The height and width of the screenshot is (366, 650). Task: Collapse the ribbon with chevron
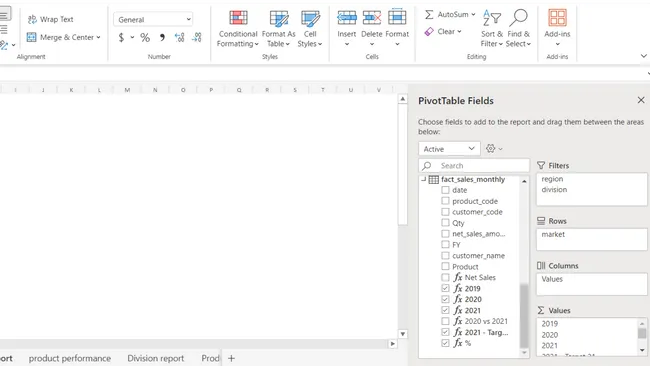point(643,56)
